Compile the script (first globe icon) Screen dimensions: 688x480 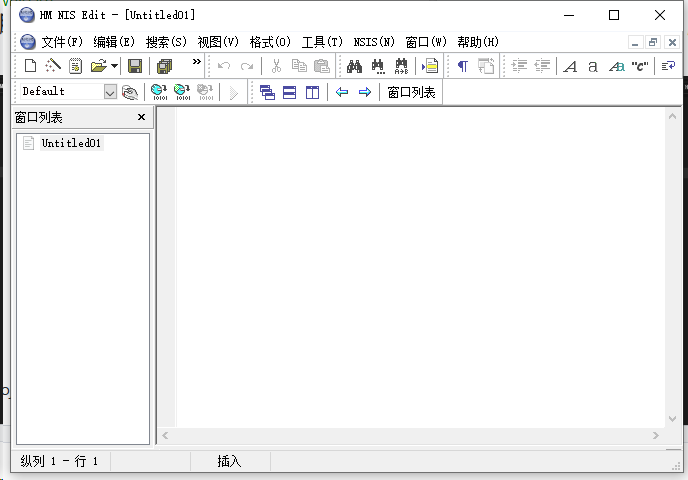(x=159, y=92)
